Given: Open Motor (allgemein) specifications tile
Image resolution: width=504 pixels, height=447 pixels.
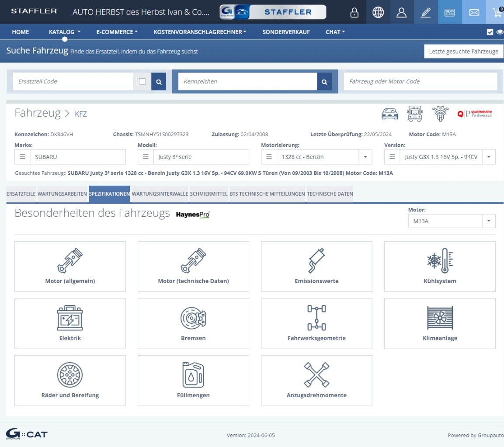Looking at the screenshot, I should click(70, 267).
